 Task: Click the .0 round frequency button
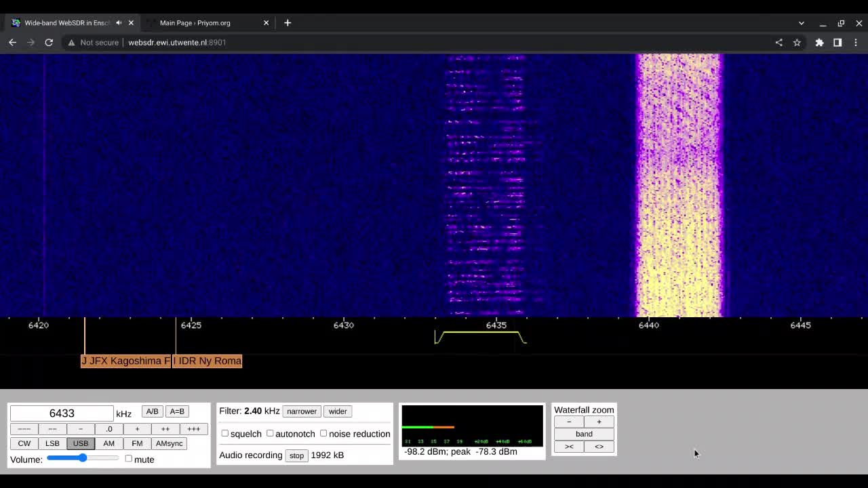pyautogui.click(x=108, y=429)
